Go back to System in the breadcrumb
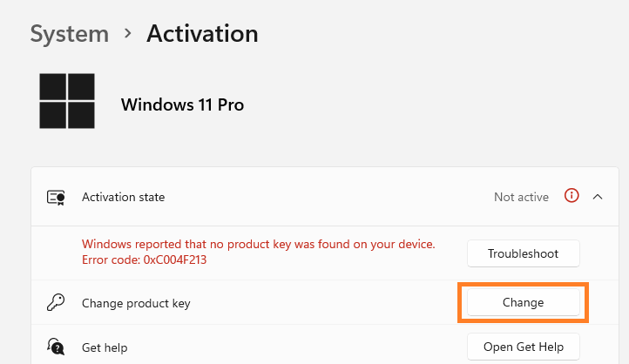 [70, 34]
